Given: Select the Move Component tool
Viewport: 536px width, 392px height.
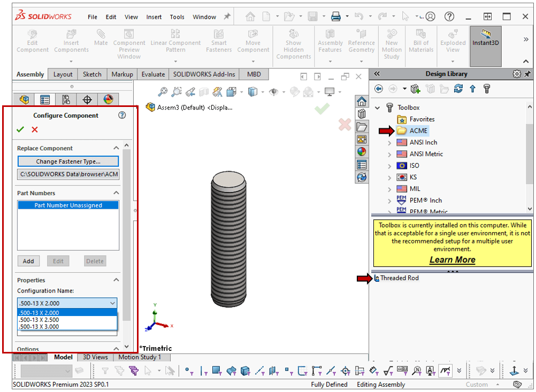Looking at the screenshot, I should pos(252,40).
